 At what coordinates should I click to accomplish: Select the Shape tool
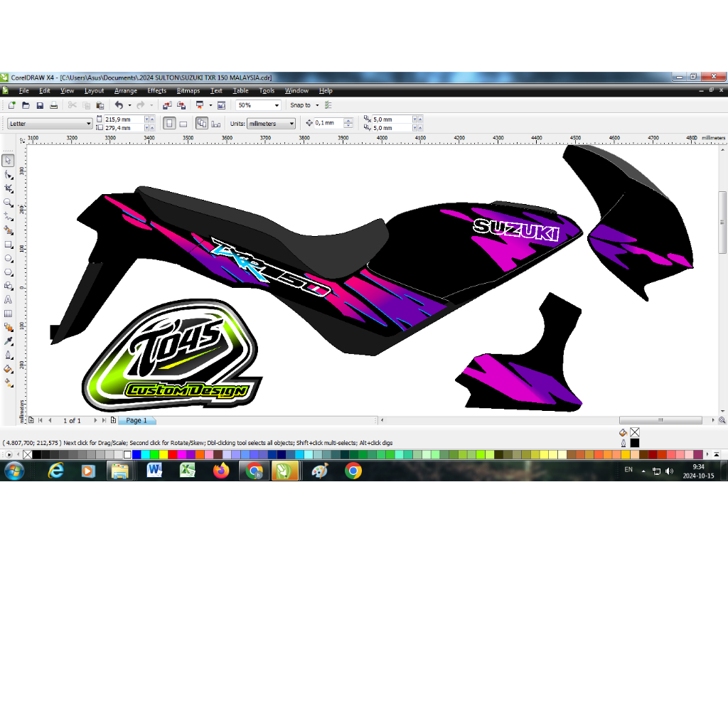[9, 174]
